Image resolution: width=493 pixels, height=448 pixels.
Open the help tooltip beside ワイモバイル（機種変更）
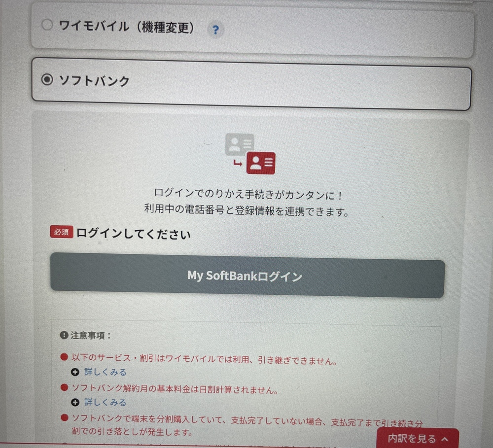pyautogui.click(x=215, y=30)
